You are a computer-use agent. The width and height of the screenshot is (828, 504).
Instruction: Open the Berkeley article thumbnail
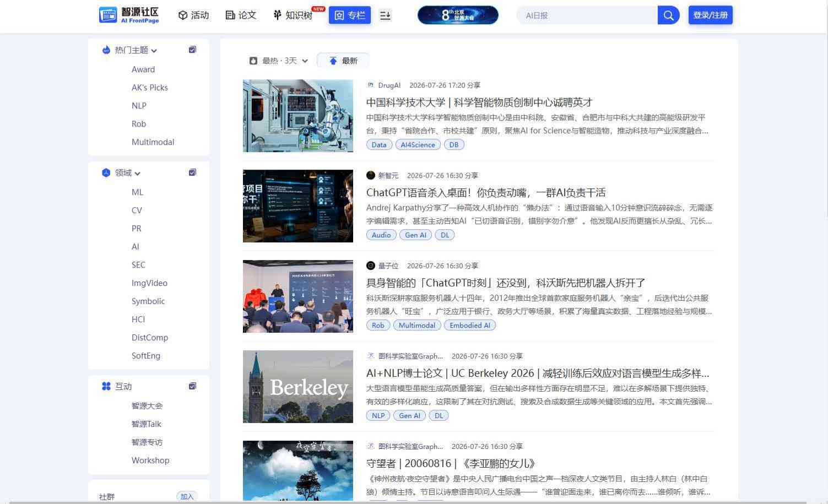click(298, 387)
